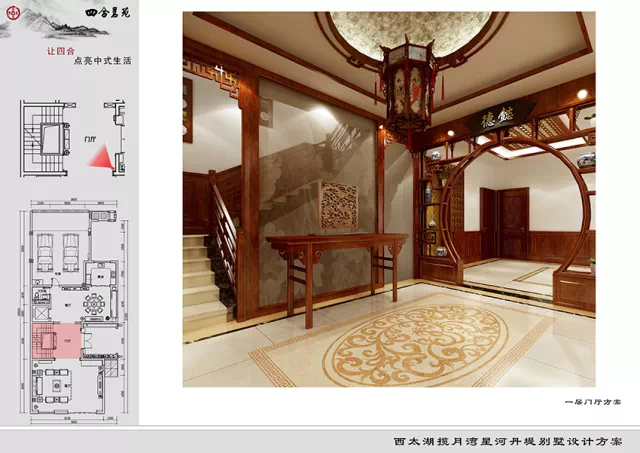Select the 点亮中式生活 tagline

coord(102,61)
